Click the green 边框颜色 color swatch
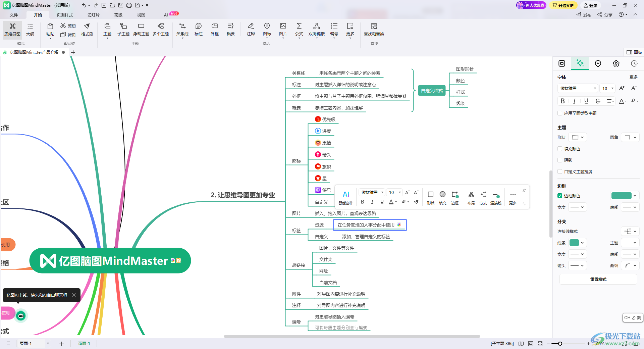Image resolution: width=644 pixels, height=349 pixels. (622, 196)
